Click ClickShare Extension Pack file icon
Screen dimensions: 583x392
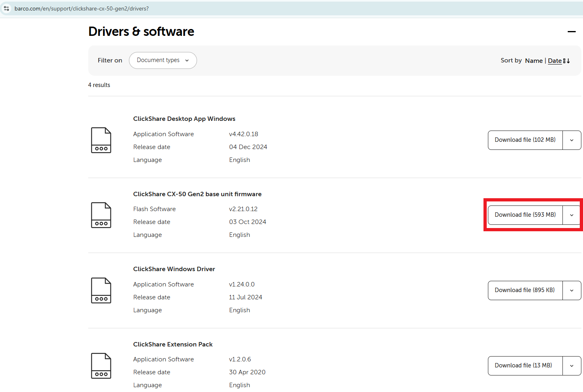coord(101,366)
